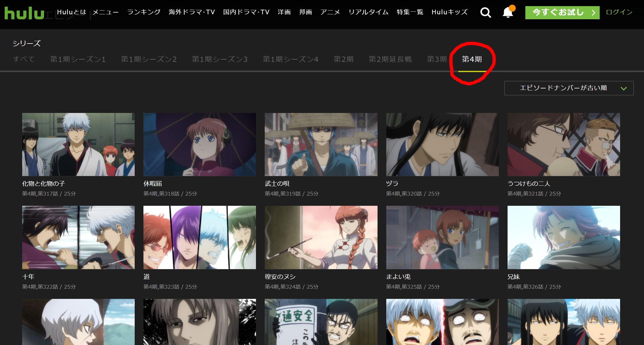
Task: Open thumbnail for まよい兎 episode
Action: (x=442, y=237)
